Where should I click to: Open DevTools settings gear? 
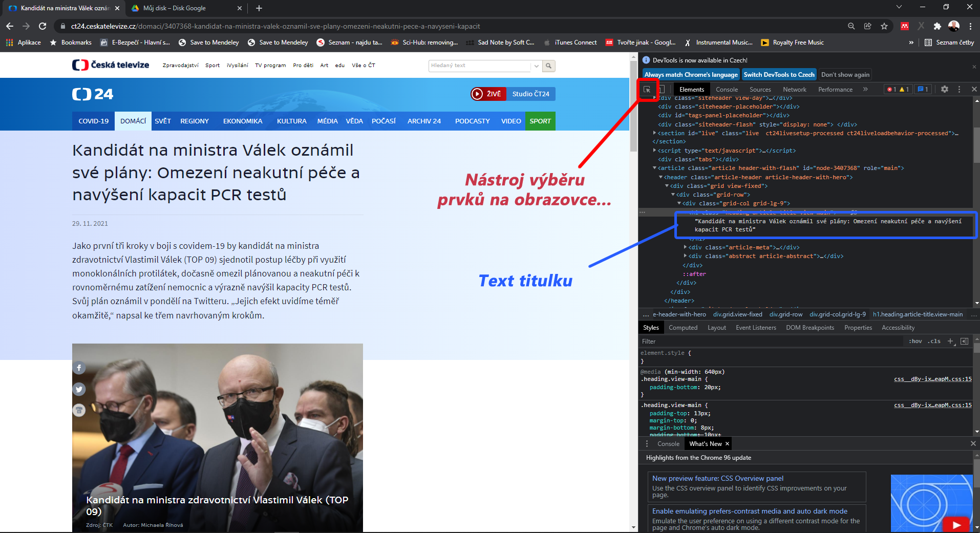click(x=945, y=89)
